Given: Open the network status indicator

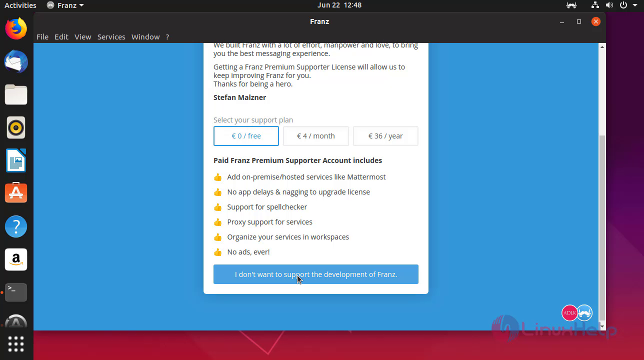Looking at the screenshot, I should 595,5.
